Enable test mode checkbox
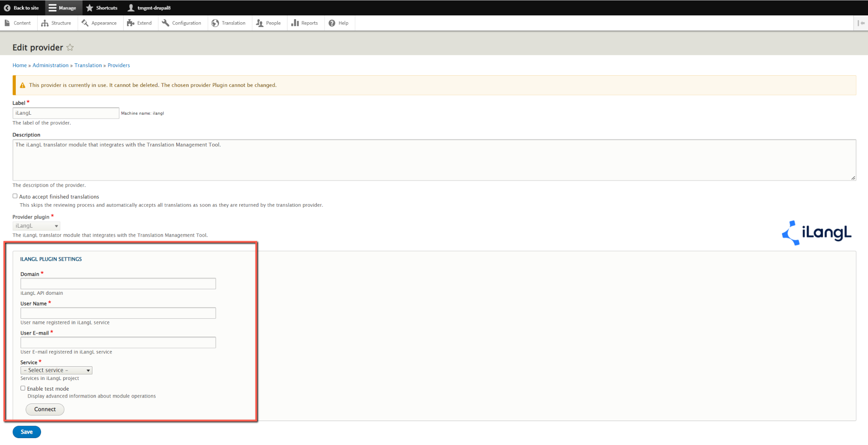Image resolution: width=868 pixels, height=445 pixels. [x=23, y=388]
